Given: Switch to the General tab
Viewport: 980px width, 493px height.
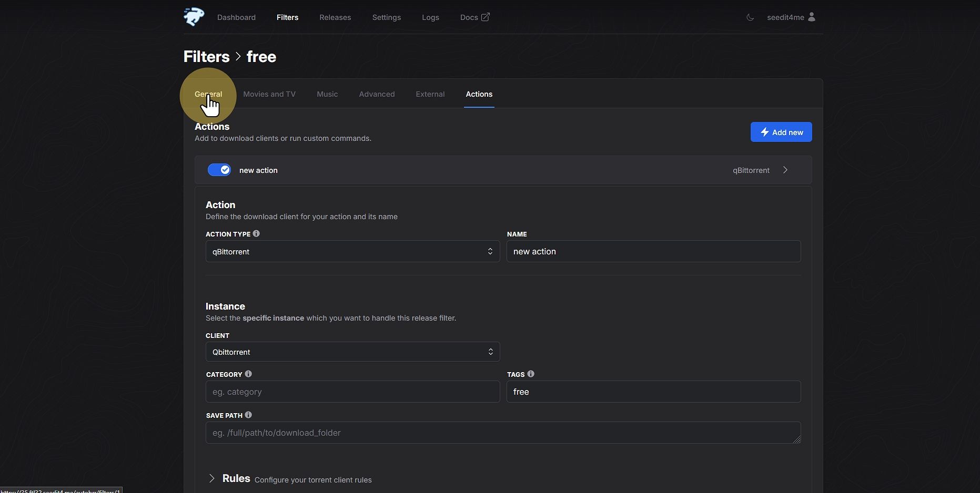Looking at the screenshot, I should [x=208, y=94].
